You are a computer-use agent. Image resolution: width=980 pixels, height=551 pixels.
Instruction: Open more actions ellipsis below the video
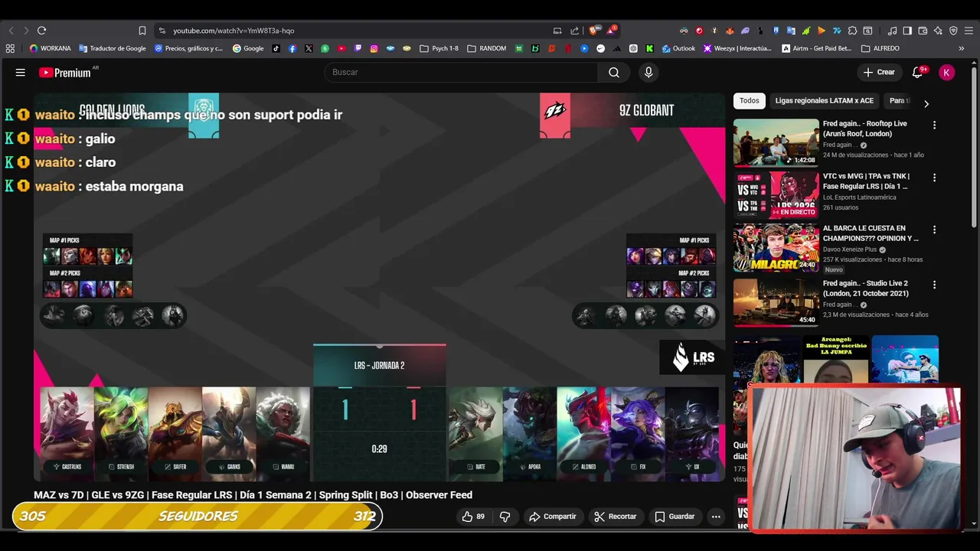pos(716,517)
